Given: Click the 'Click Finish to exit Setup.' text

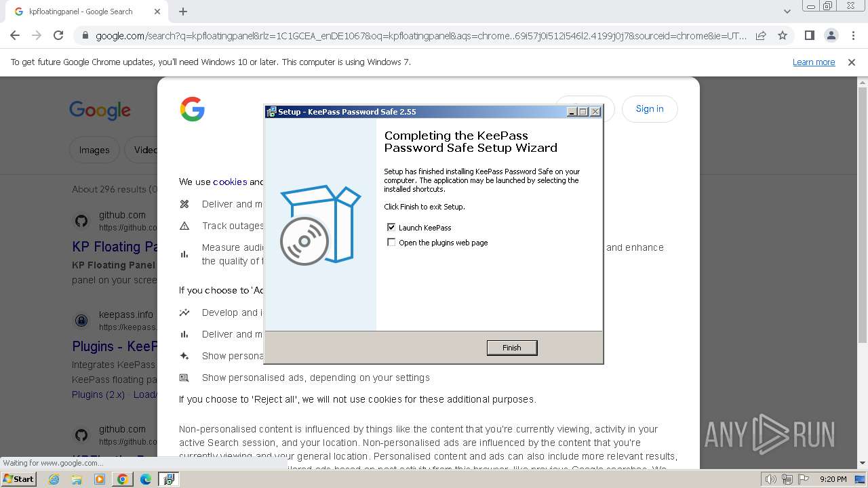Looking at the screenshot, I should pyautogui.click(x=425, y=207).
